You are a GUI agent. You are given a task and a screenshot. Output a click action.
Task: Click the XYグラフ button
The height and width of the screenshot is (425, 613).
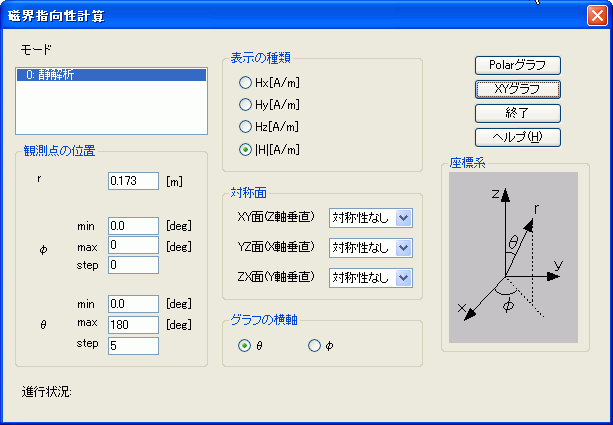pyautogui.click(x=516, y=89)
